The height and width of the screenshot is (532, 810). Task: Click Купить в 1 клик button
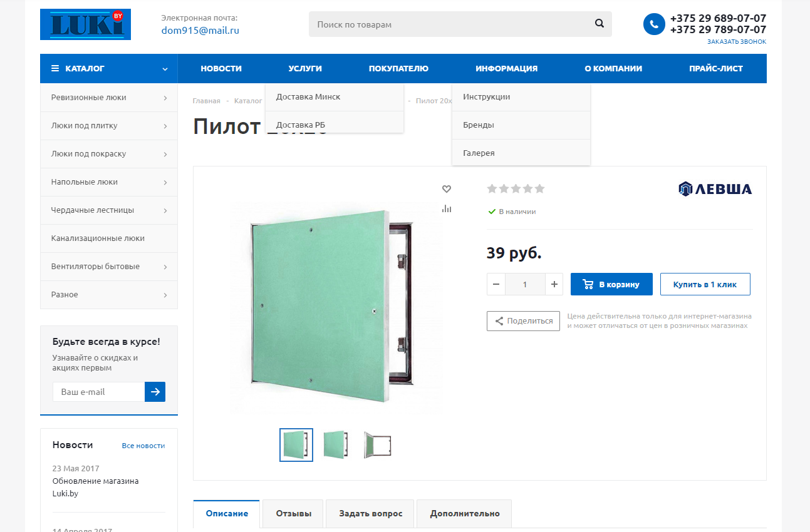[x=705, y=284]
